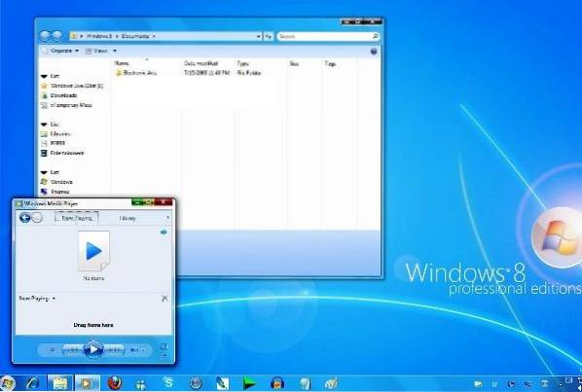582x392 pixels.
Task: Open the address bar history dropdown arrow
Action: point(258,36)
